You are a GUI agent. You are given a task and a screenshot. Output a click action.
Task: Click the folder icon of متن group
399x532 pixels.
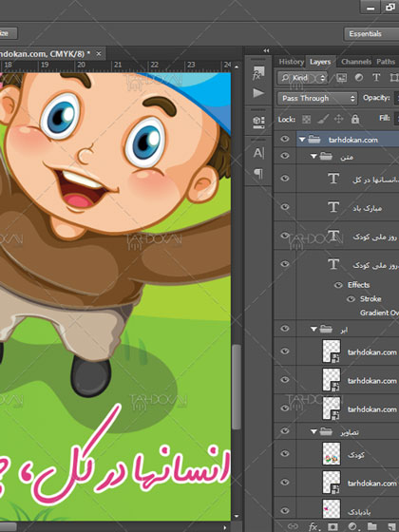coord(326,157)
